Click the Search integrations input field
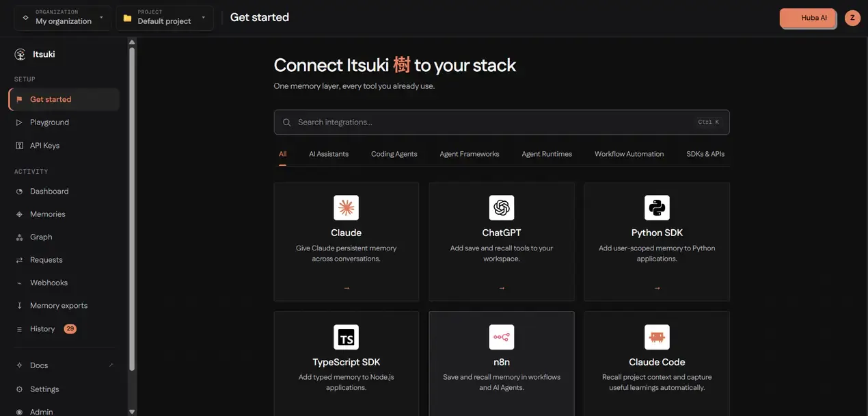The image size is (868, 416). pyautogui.click(x=502, y=122)
